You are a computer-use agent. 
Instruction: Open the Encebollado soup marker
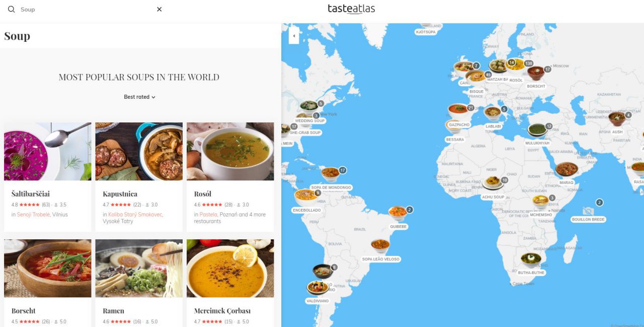[x=305, y=195]
